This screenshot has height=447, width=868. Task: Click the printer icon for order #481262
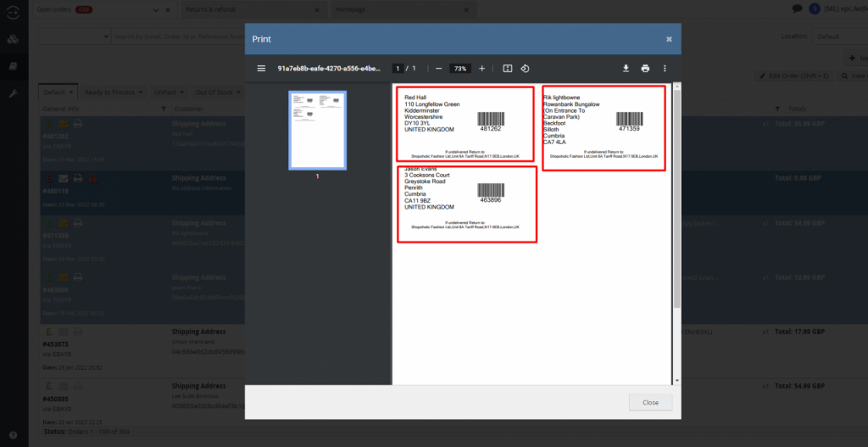[x=78, y=124]
